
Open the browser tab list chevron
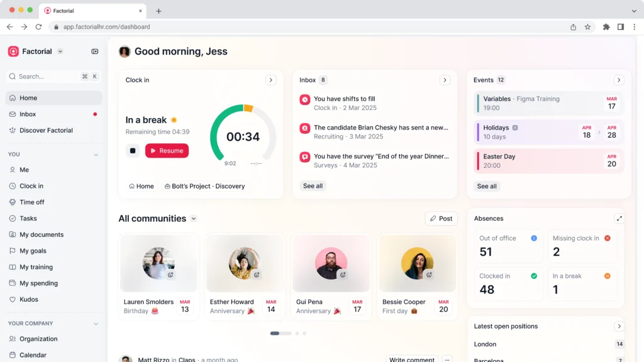pyautogui.click(x=634, y=11)
